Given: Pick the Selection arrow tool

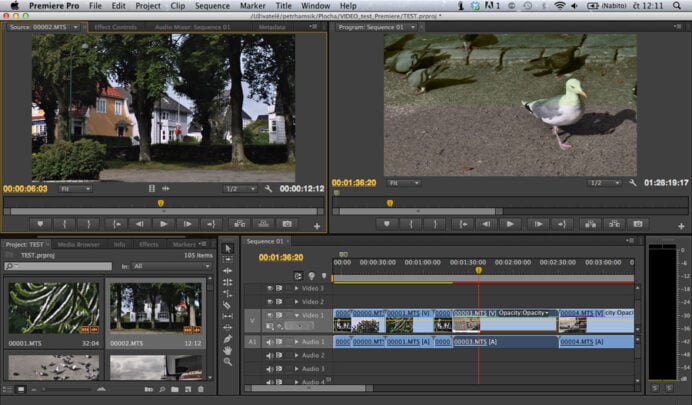Looking at the screenshot, I should pos(228,249).
